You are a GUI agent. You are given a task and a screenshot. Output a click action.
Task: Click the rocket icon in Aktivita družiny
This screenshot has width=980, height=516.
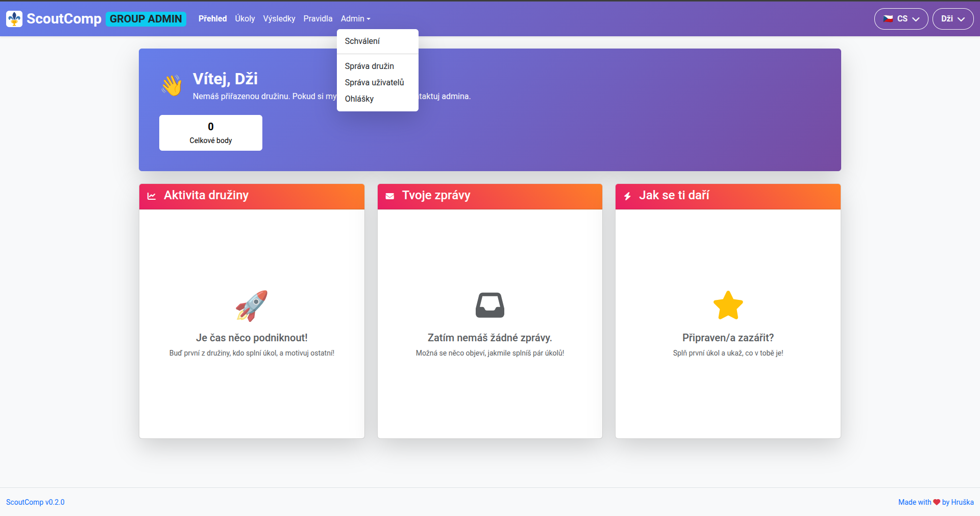tap(252, 306)
